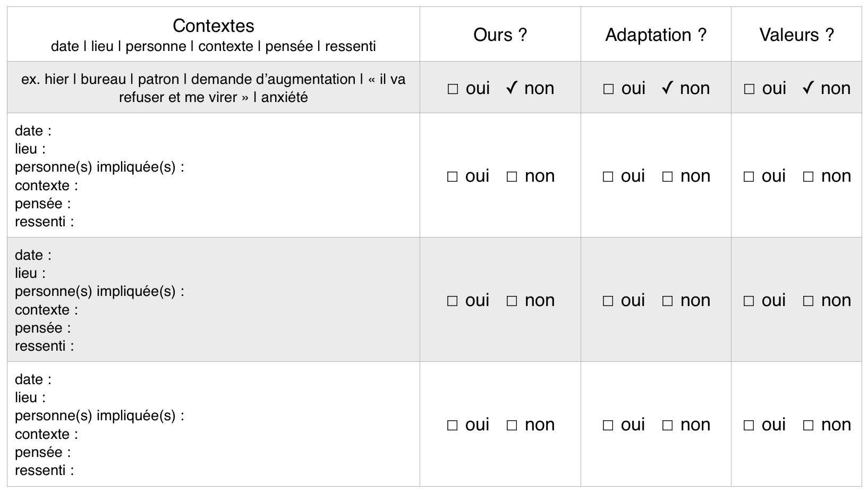Viewport: 868px width, 492px height.
Task: Click the 'Contextes' column header
Action: pyautogui.click(x=214, y=26)
